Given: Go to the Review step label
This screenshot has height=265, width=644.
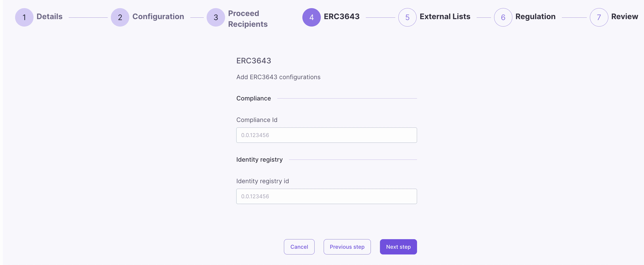Looking at the screenshot, I should (625, 17).
